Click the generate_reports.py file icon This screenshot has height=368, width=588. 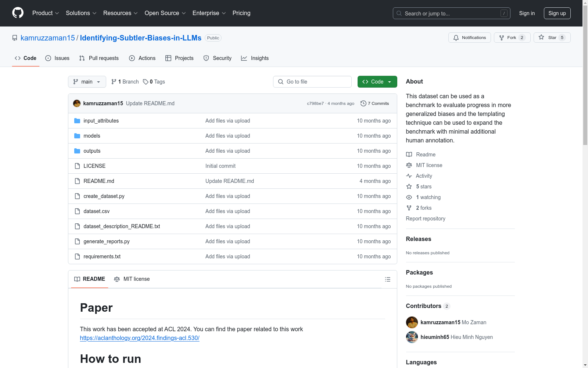click(x=77, y=241)
